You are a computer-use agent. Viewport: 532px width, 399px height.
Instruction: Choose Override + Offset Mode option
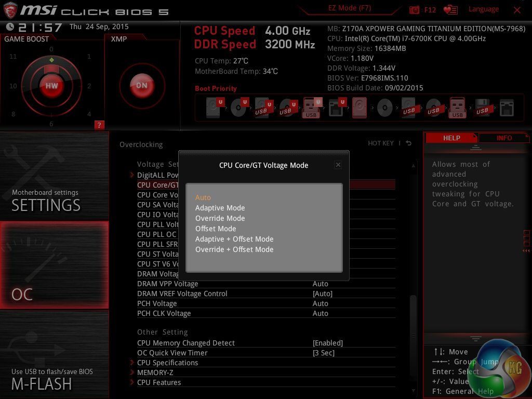click(234, 250)
